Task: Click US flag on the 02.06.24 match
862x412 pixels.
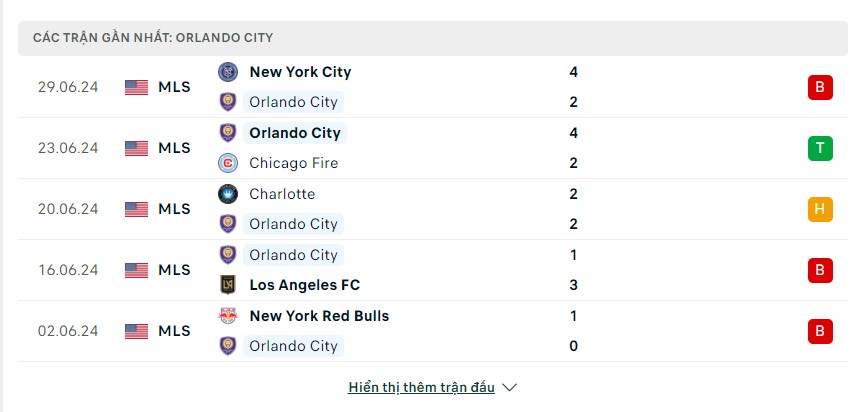Action: click(136, 331)
